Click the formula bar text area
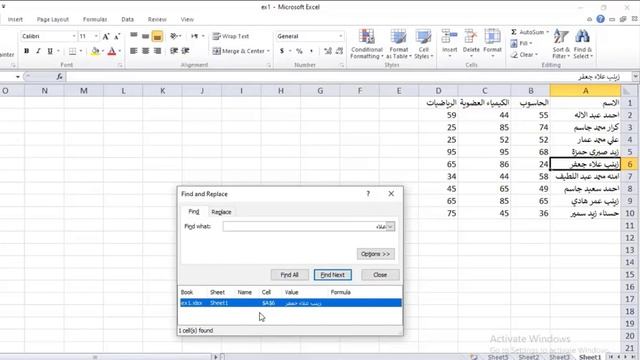 (349, 76)
